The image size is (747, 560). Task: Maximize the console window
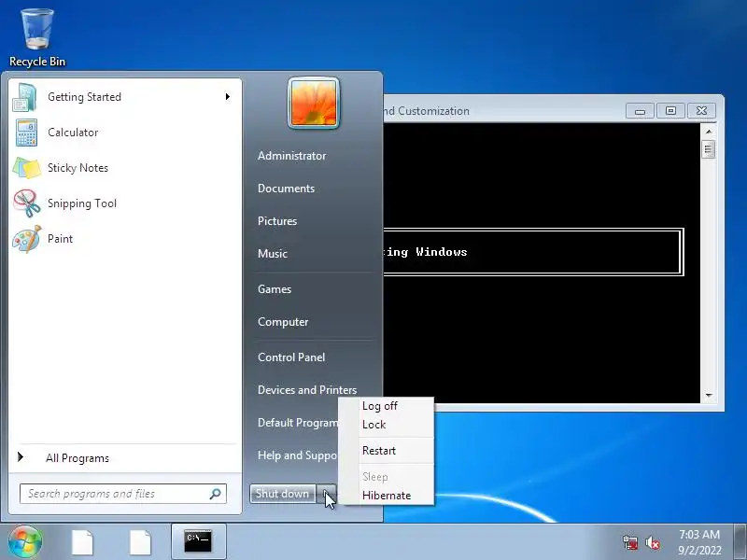point(670,111)
